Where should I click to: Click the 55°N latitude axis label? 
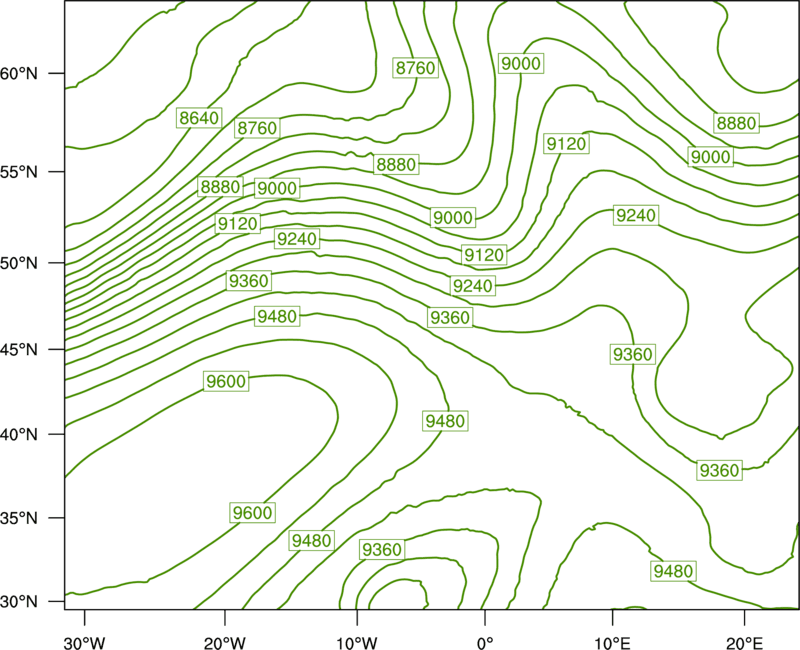19,172
